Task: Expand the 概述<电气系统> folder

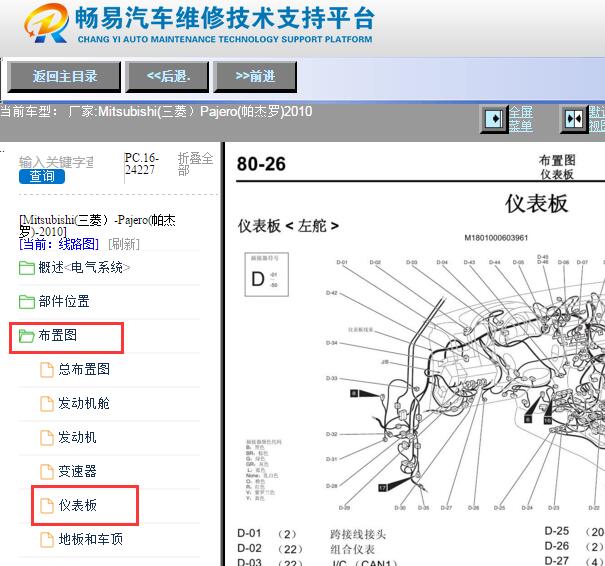Action: pos(84,267)
